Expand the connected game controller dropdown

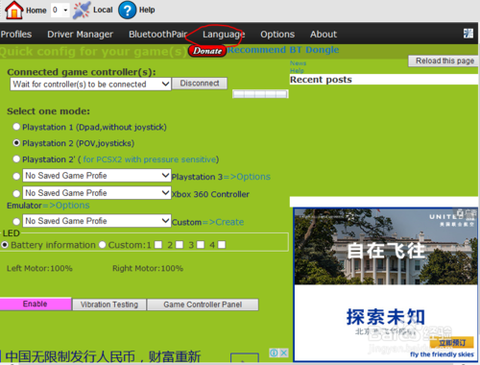[91, 84]
